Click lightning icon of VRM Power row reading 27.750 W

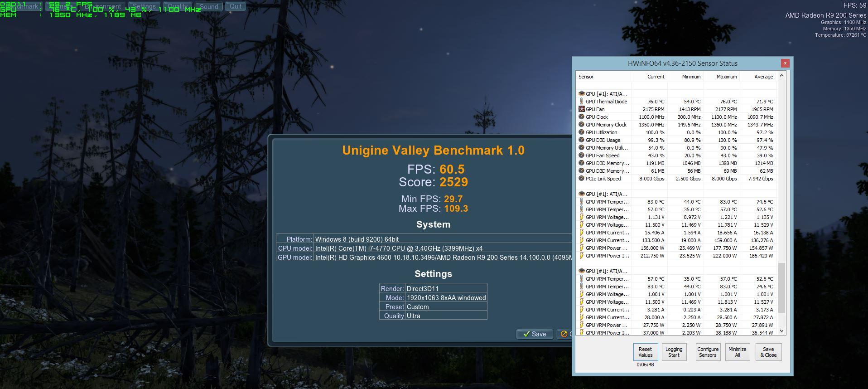(x=581, y=325)
